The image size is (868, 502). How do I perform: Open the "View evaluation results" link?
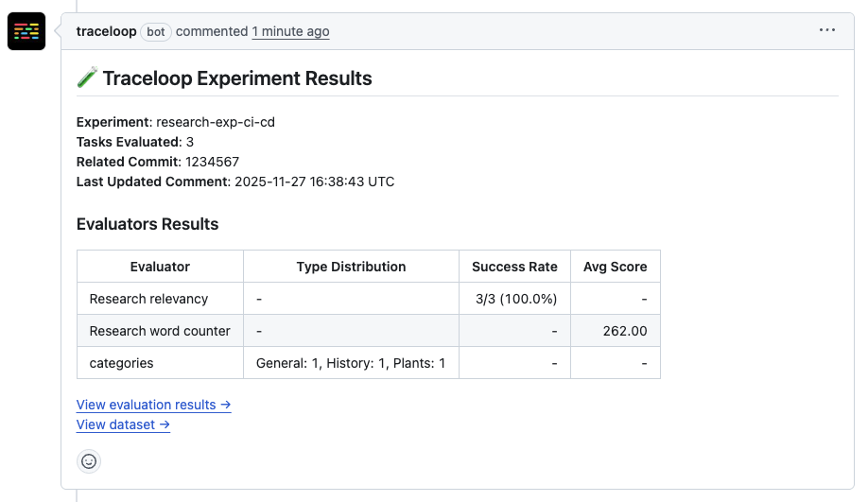[x=154, y=405]
